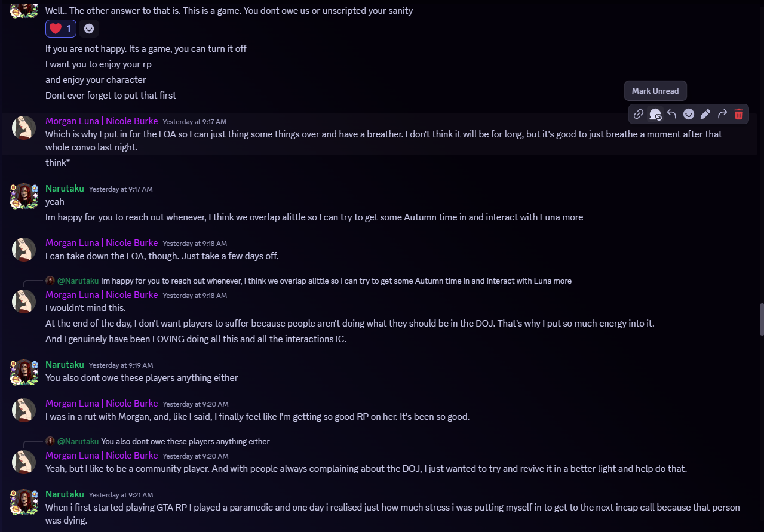
Task: Click Narutaku username on 9:21 AM message
Action: (65, 494)
